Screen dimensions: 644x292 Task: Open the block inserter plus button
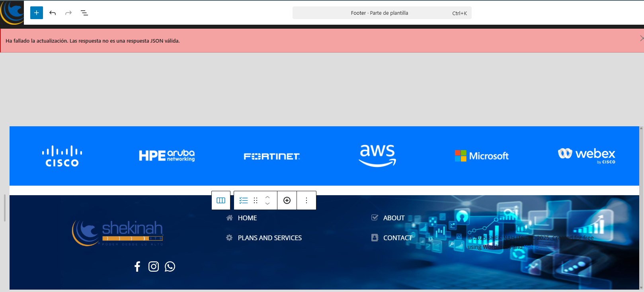point(37,13)
